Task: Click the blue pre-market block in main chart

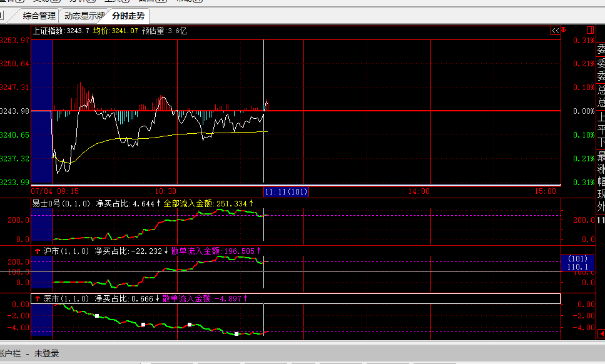Action: (x=41, y=111)
